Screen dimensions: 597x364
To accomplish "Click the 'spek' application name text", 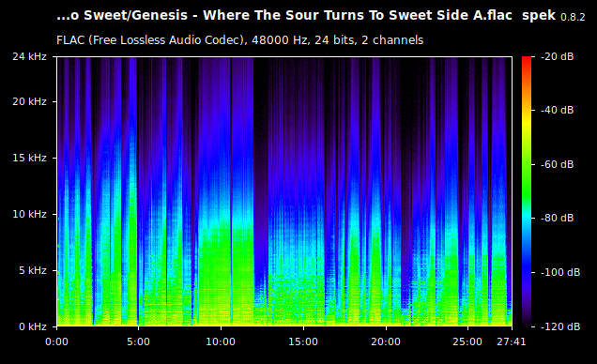I will (539, 16).
